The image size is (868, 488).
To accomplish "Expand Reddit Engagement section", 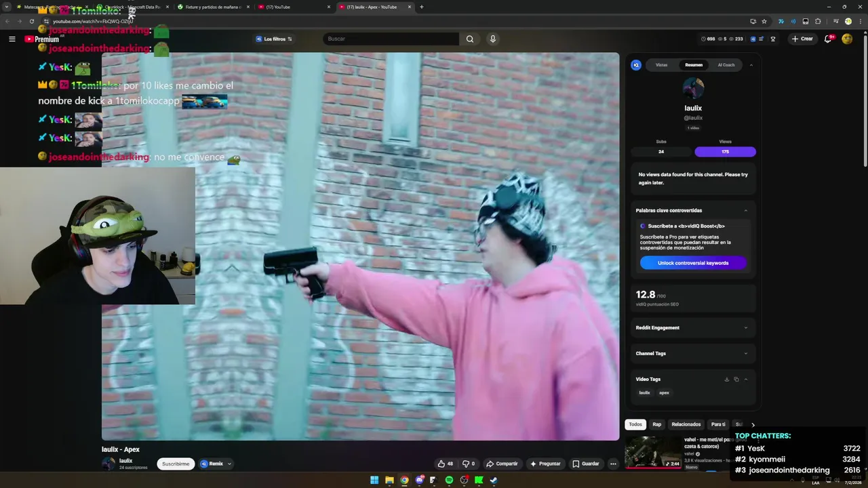I will (x=746, y=327).
